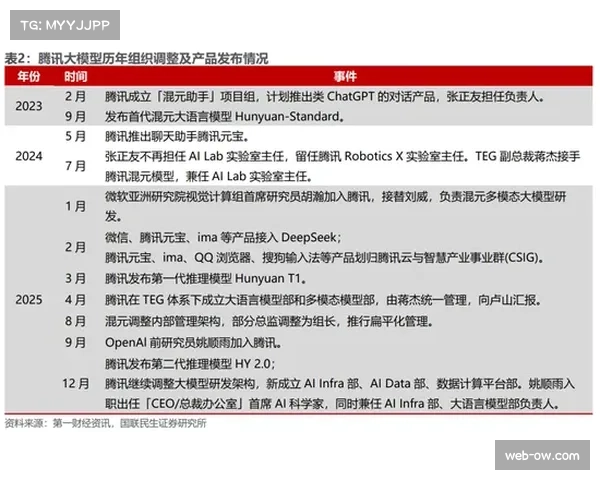
Task: Click the source note "资料来源:第一财经资讯"
Action: click(106, 423)
